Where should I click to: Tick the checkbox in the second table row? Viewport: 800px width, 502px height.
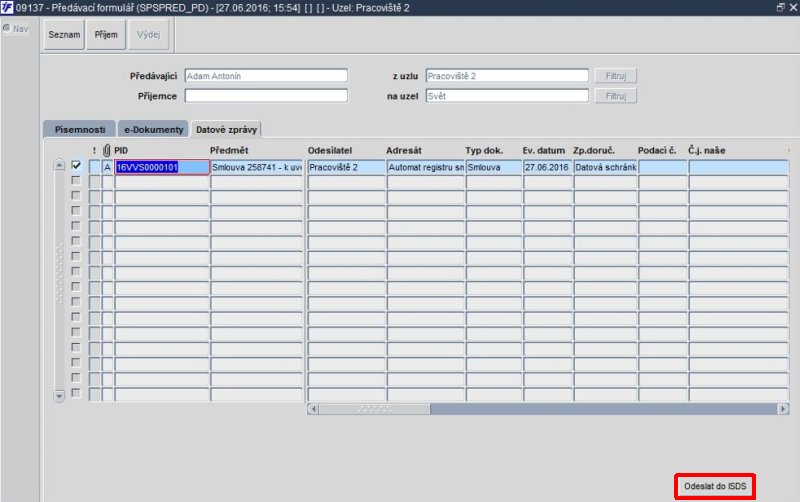point(76,181)
